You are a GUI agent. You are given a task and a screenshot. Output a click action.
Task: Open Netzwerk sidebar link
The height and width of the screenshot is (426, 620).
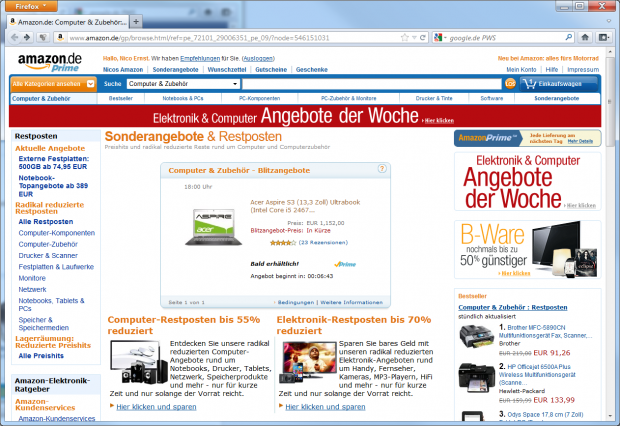coord(32,290)
